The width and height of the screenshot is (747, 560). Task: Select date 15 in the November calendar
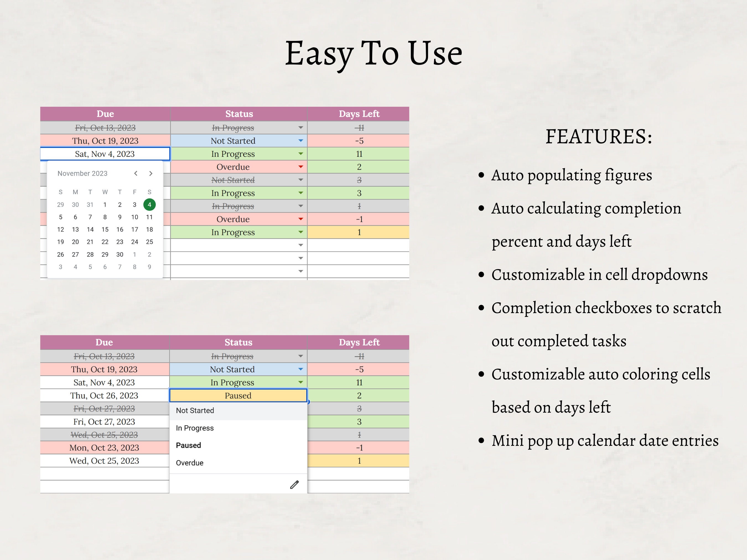(x=105, y=229)
